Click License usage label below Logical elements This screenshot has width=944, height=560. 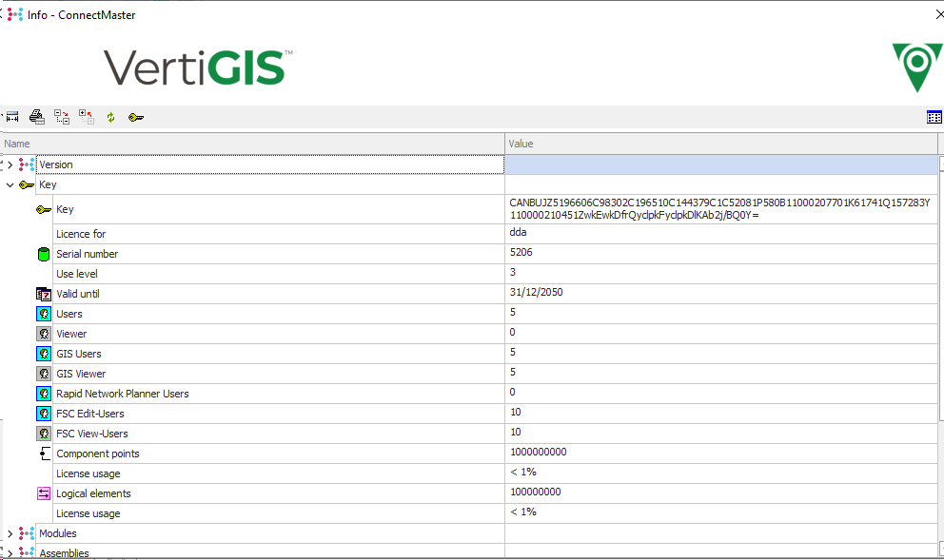[x=88, y=513]
